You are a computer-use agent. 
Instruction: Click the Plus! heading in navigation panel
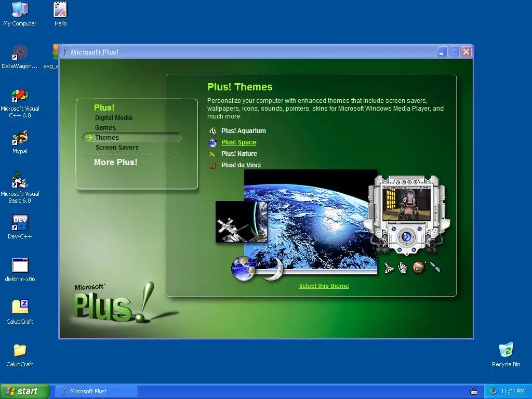pyautogui.click(x=104, y=108)
